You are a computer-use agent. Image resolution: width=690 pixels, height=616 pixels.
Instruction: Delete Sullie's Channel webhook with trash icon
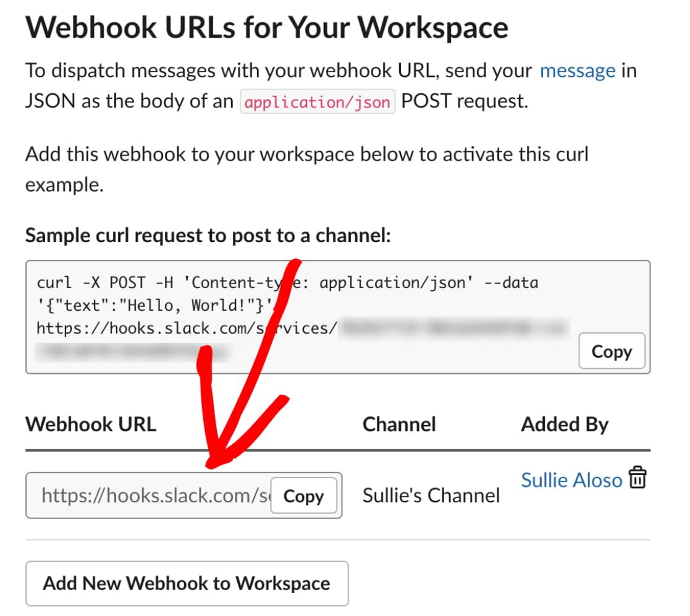click(x=637, y=478)
